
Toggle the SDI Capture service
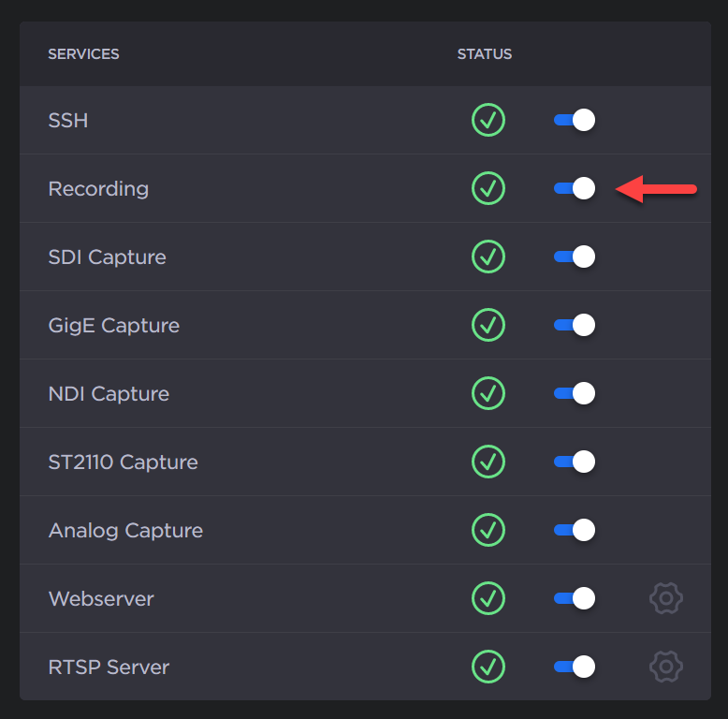[575, 257]
